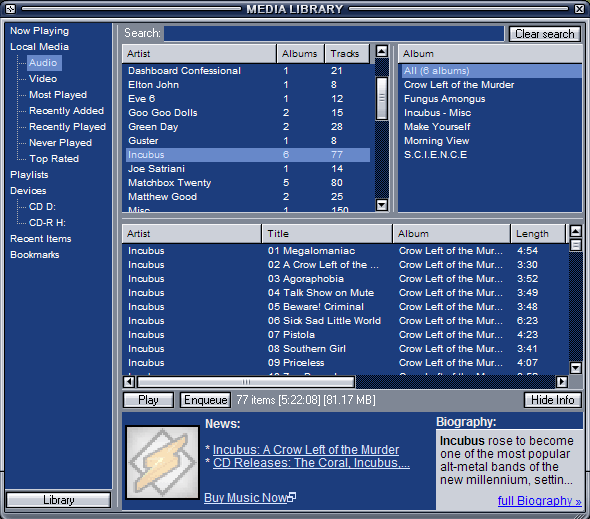The width and height of the screenshot is (590, 519).
Task: Select Devices in the sidebar
Action: tap(28, 191)
